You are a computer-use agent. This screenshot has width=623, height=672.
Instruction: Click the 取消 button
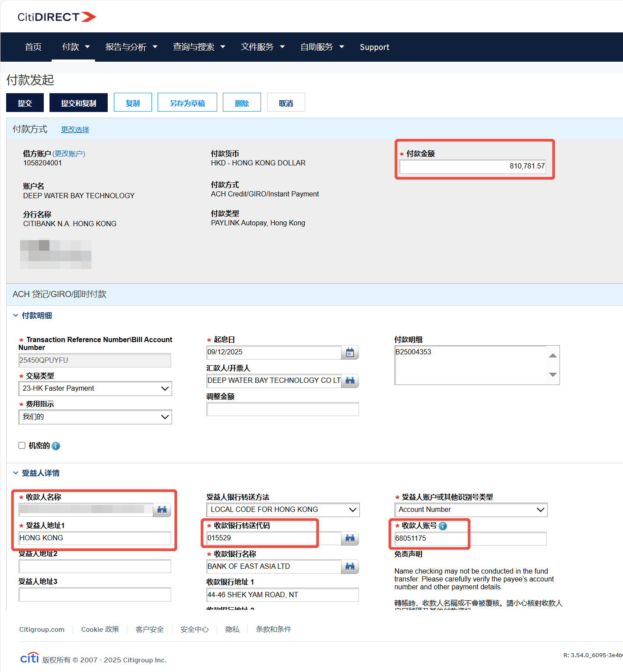[x=286, y=103]
